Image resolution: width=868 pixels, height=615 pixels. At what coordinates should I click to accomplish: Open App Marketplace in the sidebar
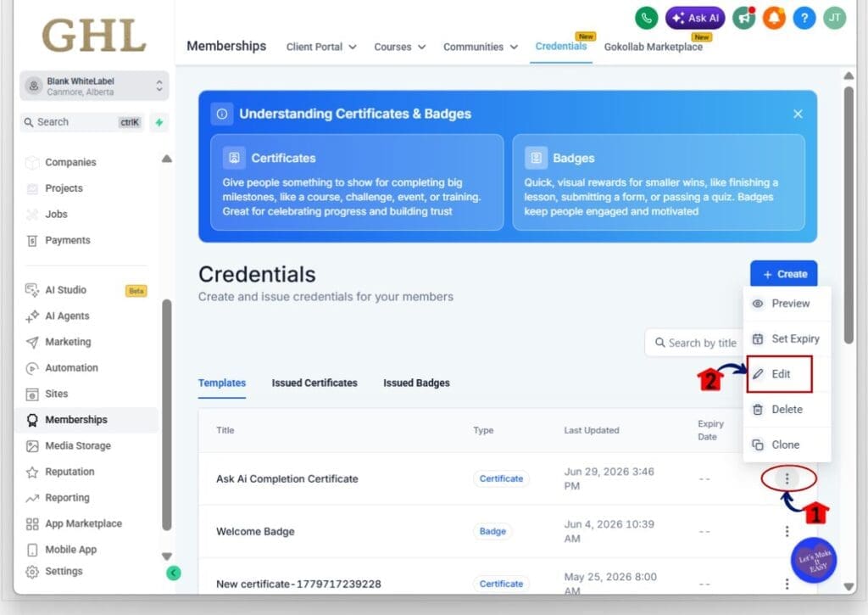point(83,523)
